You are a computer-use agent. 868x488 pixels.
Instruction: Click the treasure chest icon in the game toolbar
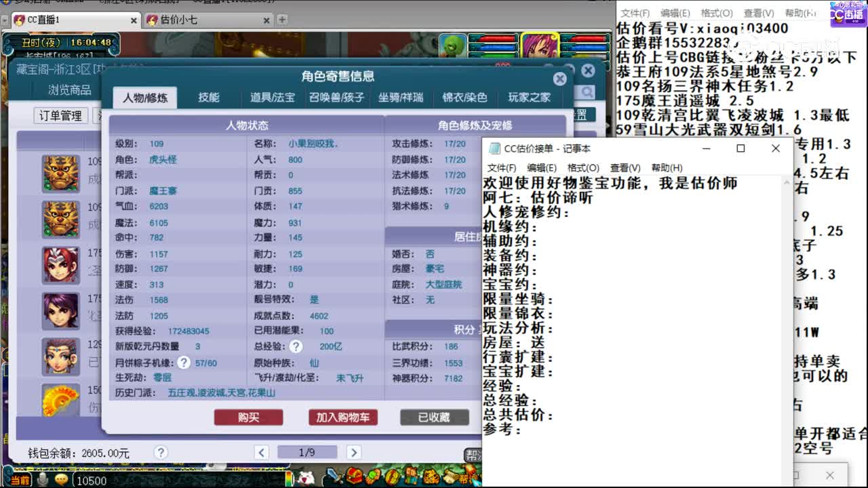[355, 474]
